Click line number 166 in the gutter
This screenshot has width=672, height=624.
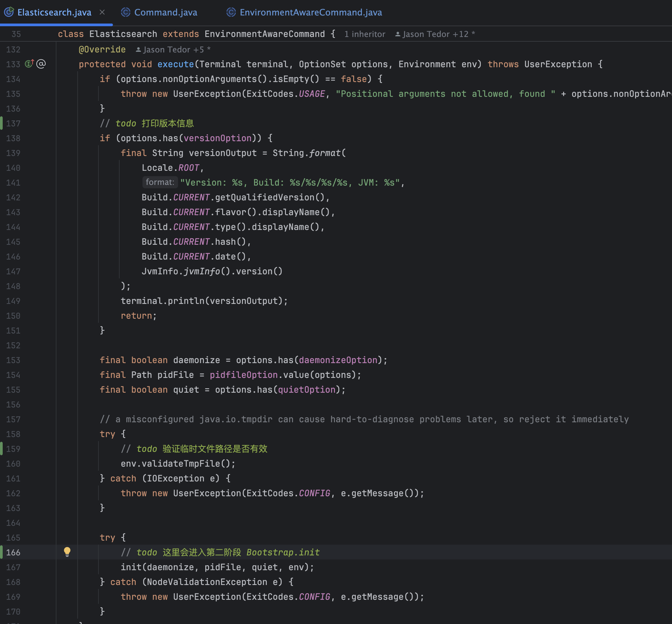13,552
